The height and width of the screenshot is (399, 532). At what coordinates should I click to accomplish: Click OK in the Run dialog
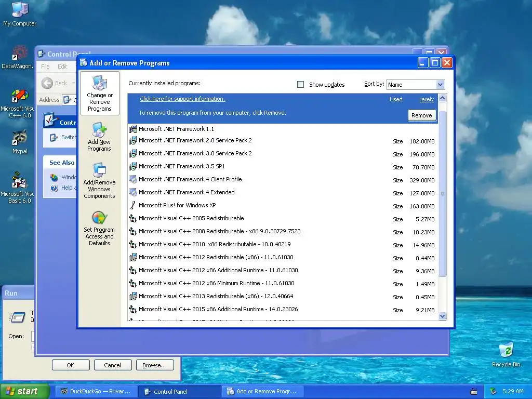71,365
